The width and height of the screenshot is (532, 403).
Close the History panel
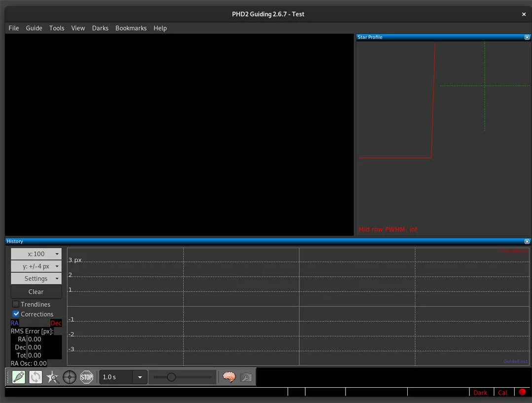[527, 241]
